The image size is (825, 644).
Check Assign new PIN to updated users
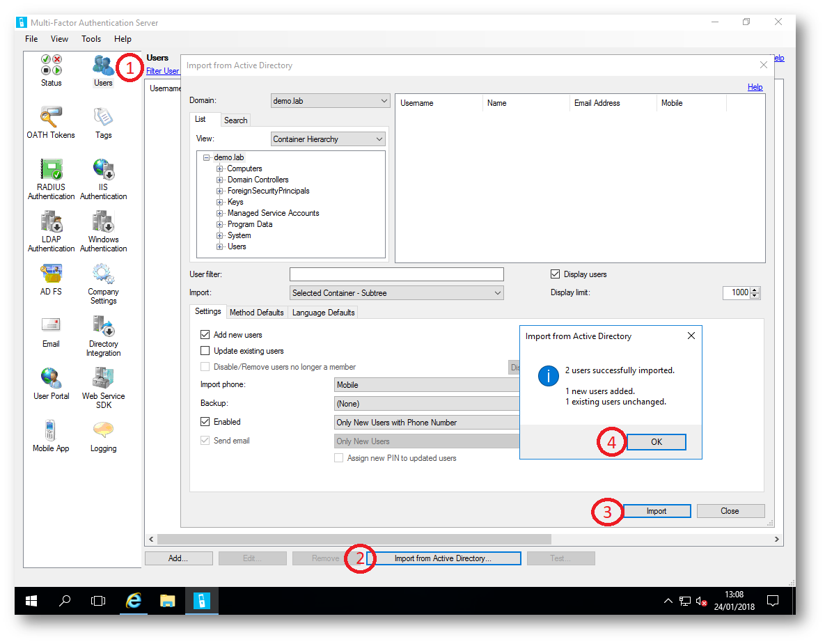(x=339, y=457)
